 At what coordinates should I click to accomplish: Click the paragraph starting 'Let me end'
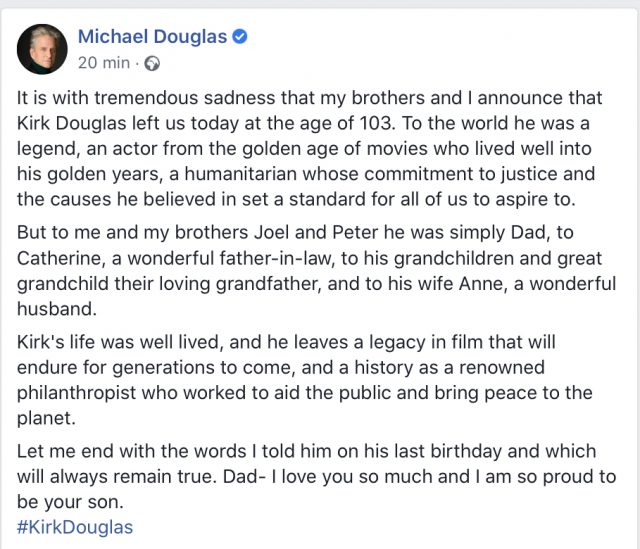316,477
